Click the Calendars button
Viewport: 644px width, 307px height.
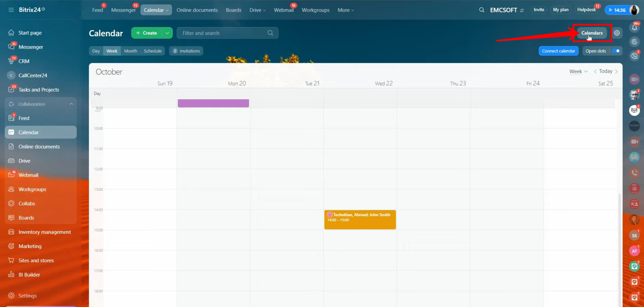click(x=592, y=33)
